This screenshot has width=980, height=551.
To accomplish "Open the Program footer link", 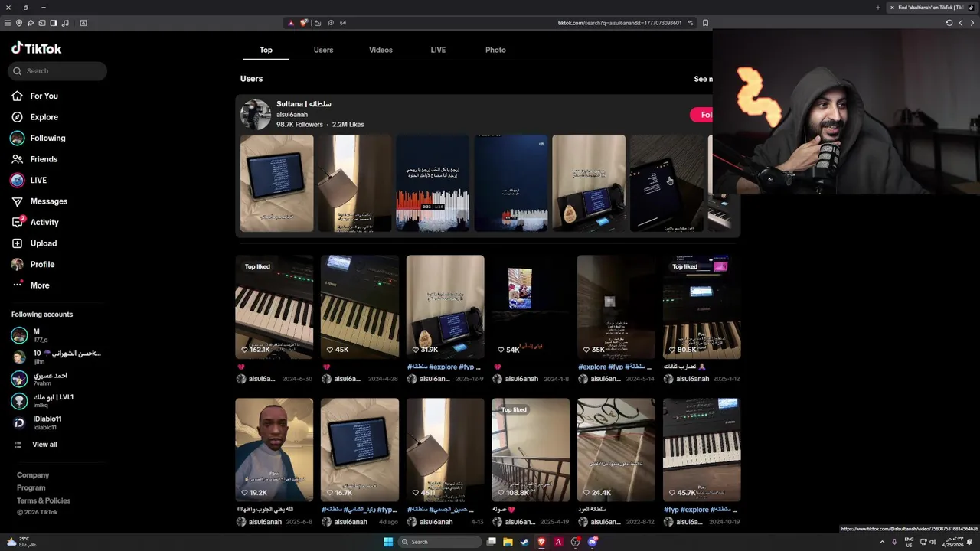I will pos(31,487).
